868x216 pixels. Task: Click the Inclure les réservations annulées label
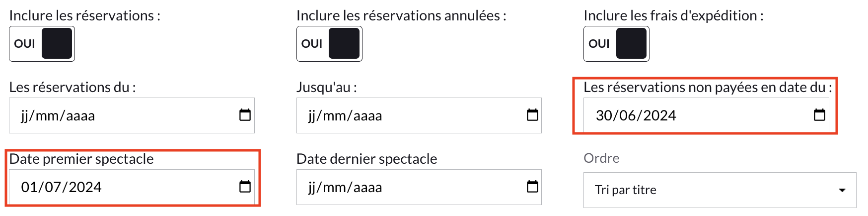click(x=401, y=15)
